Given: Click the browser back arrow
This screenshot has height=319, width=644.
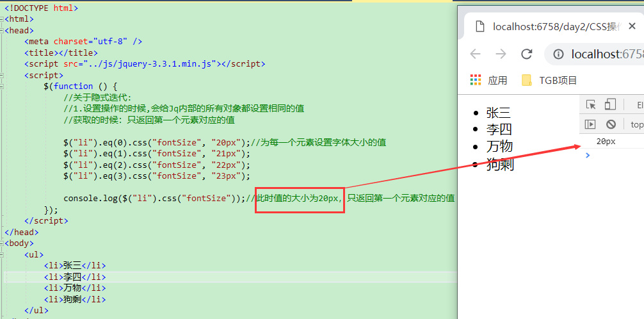Looking at the screenshot, I should point(475,54).
